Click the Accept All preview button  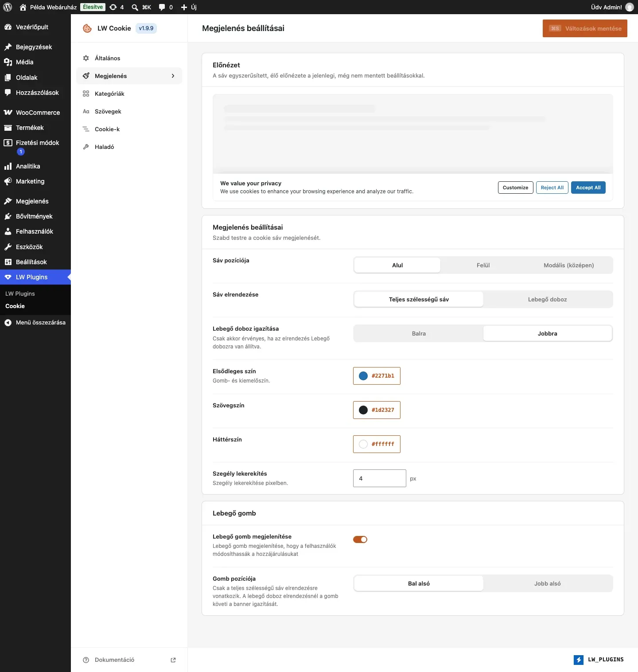tap(588, 188)
